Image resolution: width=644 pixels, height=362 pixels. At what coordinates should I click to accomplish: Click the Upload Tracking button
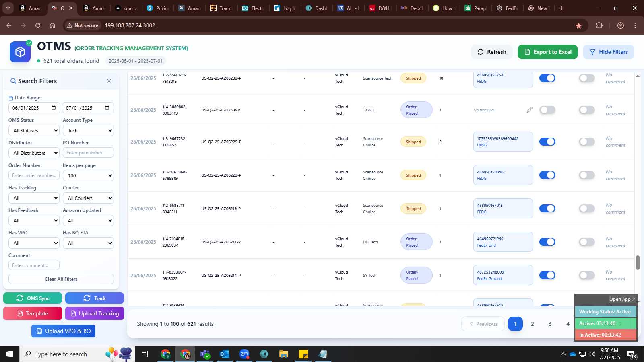(95, 313)
